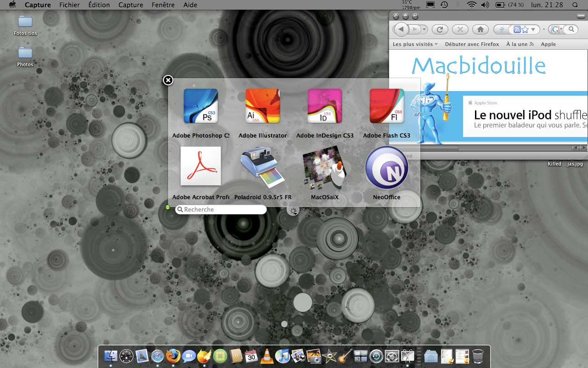Select the Fotos tios desktop folder

tap(25, 25)
